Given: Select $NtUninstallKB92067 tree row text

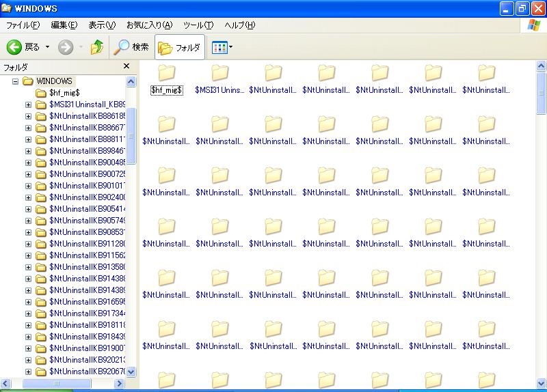Looking at the screenshot, I should pyautogui.click(x=88, y=372).
